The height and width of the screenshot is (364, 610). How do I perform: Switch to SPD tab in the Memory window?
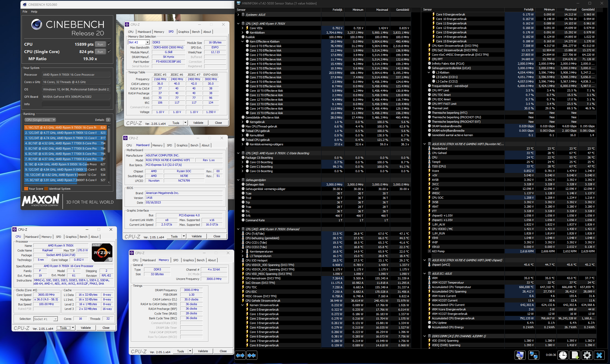[176, 260]
